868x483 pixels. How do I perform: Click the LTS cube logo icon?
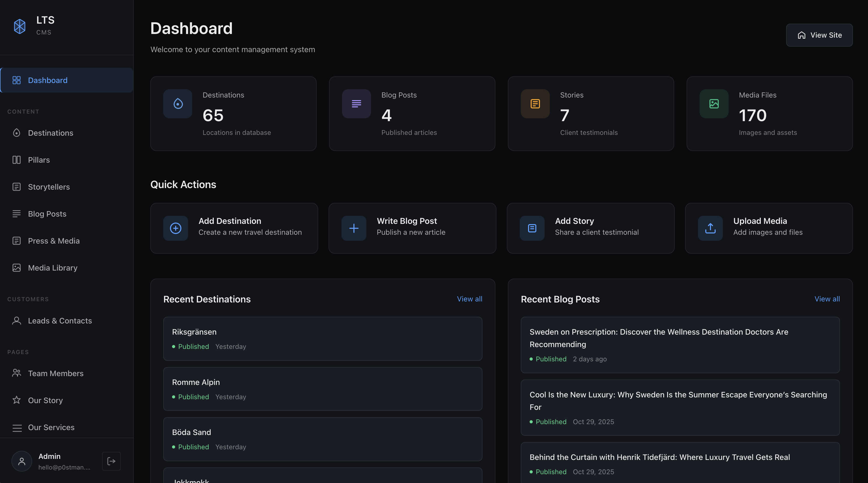[19, 26]
